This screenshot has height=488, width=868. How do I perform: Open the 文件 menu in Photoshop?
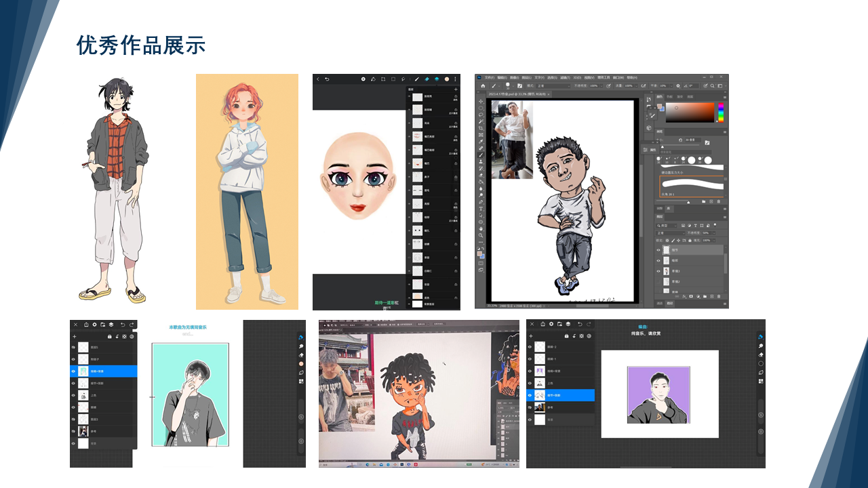point(489,77)
